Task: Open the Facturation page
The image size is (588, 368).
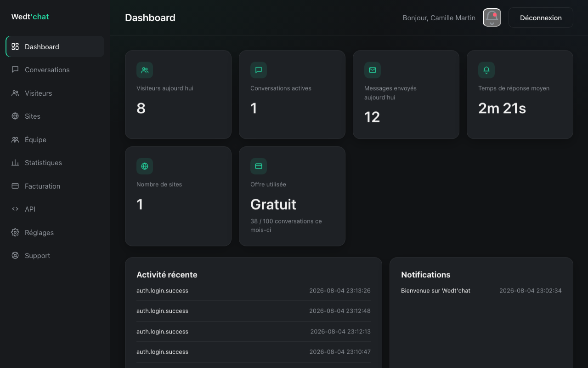Action: [55, 186]
